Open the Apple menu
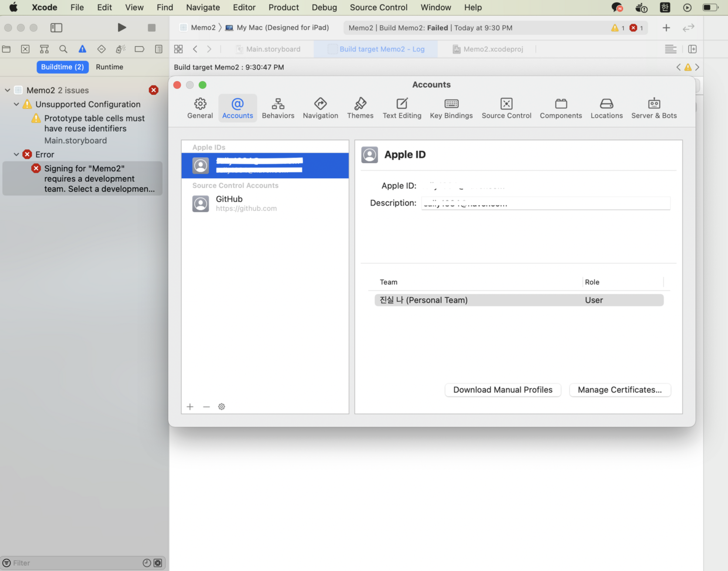 14,7
